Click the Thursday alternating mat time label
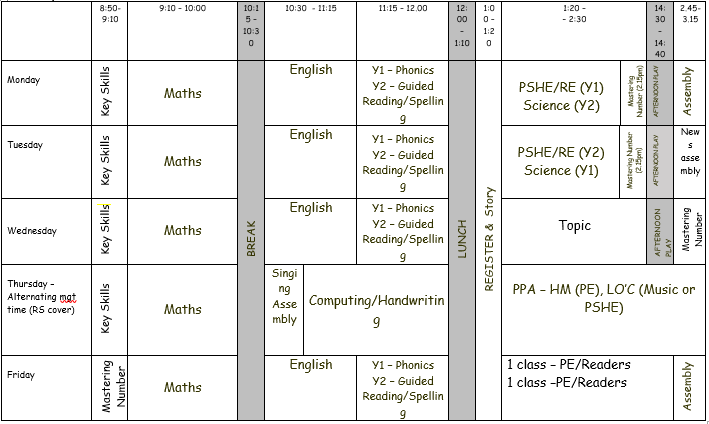709x424 pixels. (x=46, y=310)
